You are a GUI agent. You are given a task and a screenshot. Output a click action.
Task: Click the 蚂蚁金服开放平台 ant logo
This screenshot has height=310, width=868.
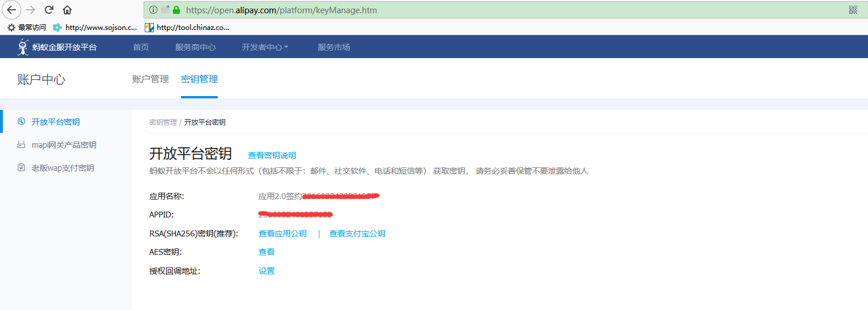(23, 47)
